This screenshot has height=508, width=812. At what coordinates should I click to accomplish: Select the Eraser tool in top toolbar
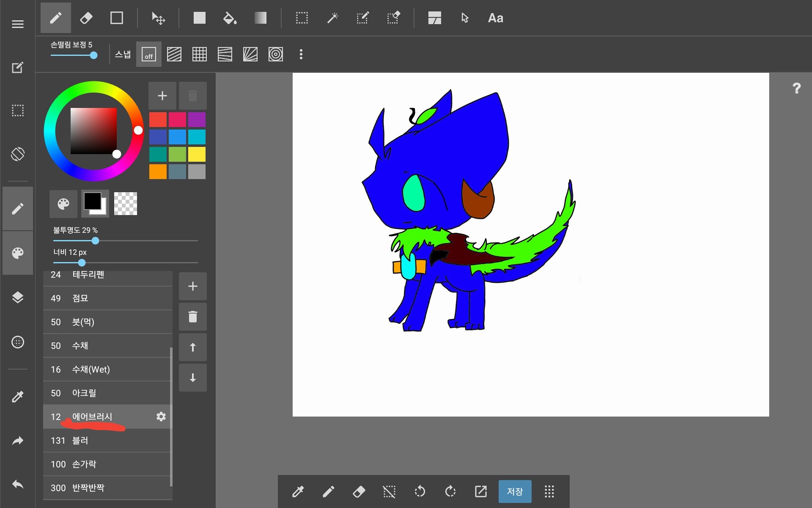86,18
